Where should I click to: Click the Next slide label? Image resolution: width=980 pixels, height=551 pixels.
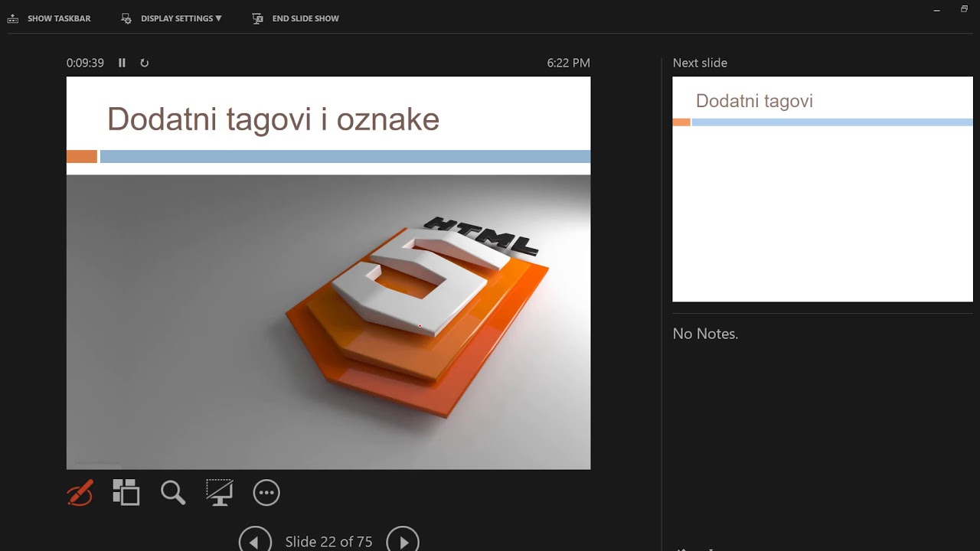click(700, 63)
